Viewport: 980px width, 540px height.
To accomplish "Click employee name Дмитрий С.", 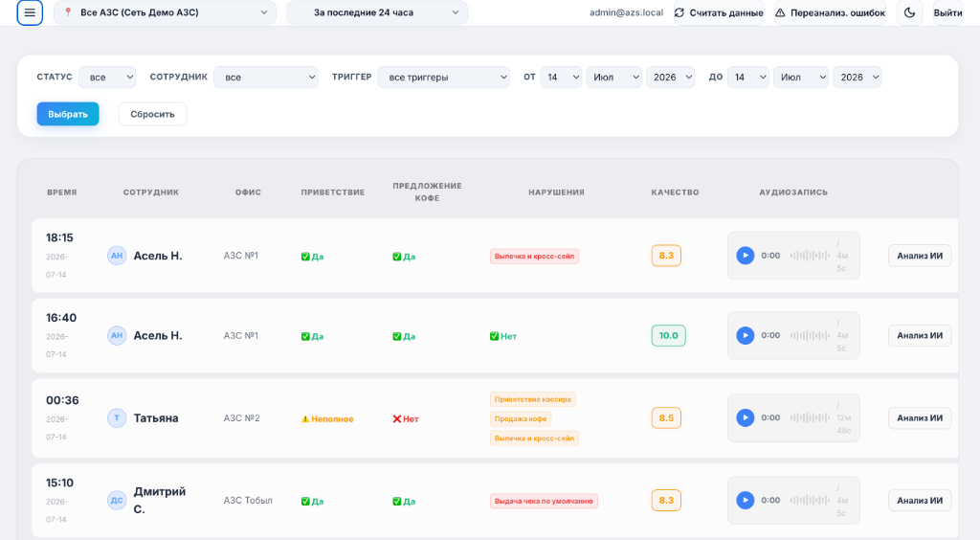I will [x=160, y=501].
